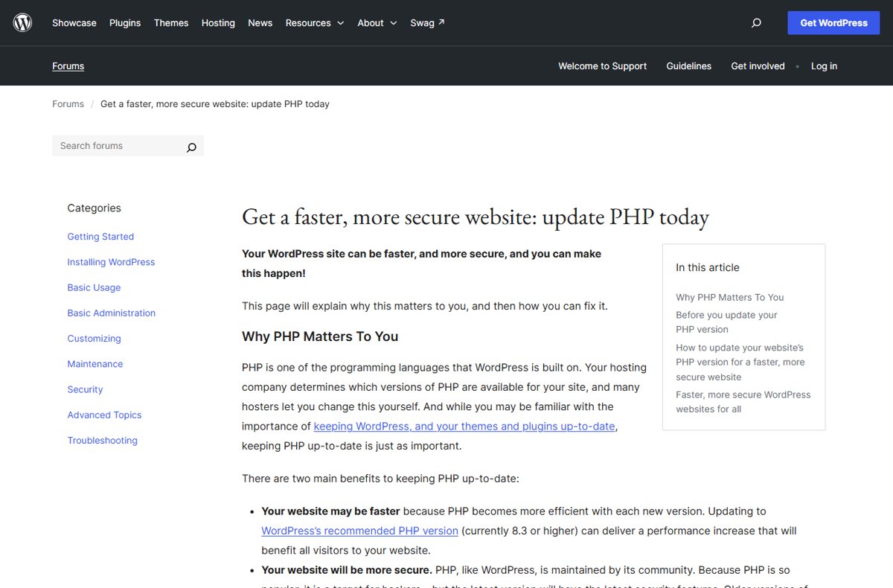Screen dimensions: 893x588
Task: Click the breadcrumb text Get a faster, more secure website
Action: [x=215, y=104]
